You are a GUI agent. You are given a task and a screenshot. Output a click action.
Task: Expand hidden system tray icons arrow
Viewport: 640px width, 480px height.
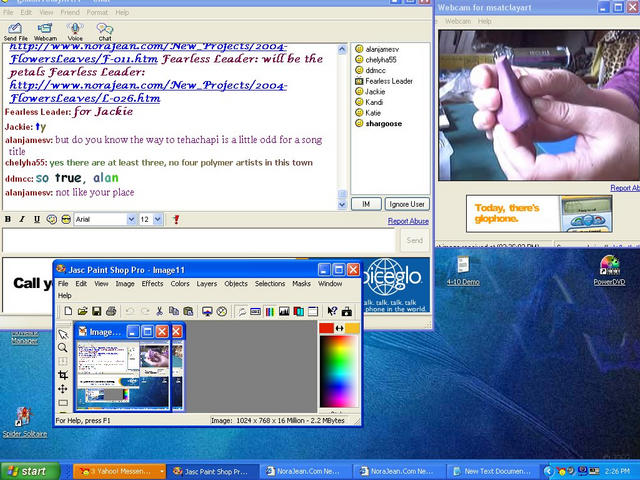click(x=549, y=471)
